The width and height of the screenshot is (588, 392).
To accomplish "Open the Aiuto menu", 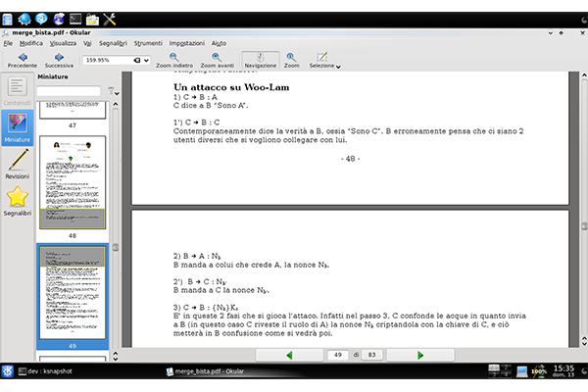I will point(219,43).
